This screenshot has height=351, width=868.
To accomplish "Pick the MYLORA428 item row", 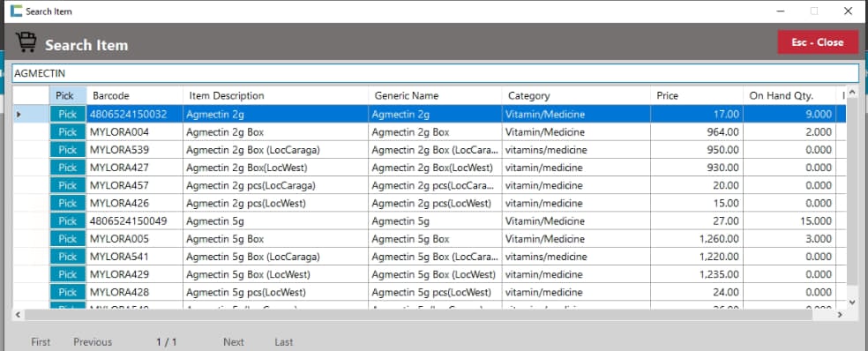I will 68,292.
